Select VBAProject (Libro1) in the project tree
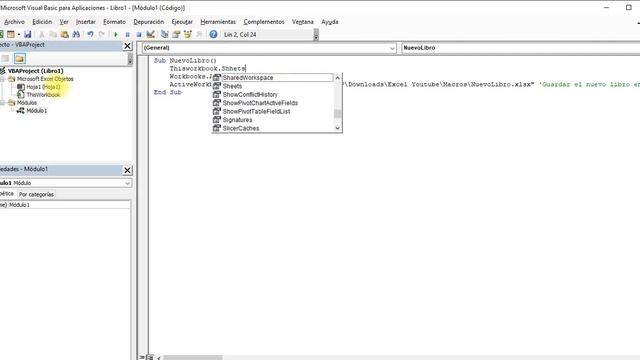This screenshot has width=640, height=360. pyautogui.click(x=36, y=71)
